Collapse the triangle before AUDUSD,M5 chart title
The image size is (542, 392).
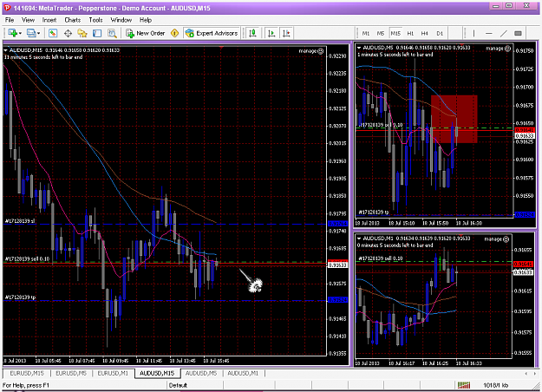(359, 48)
